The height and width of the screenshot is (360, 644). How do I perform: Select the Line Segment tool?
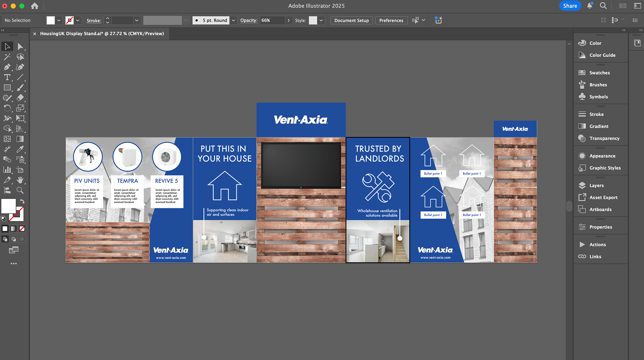[x=20, y=77]
